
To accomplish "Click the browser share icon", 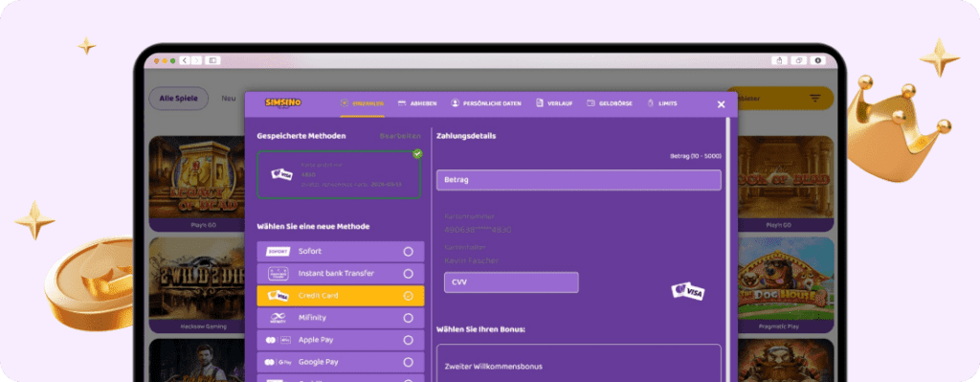I will pos(779,60).
